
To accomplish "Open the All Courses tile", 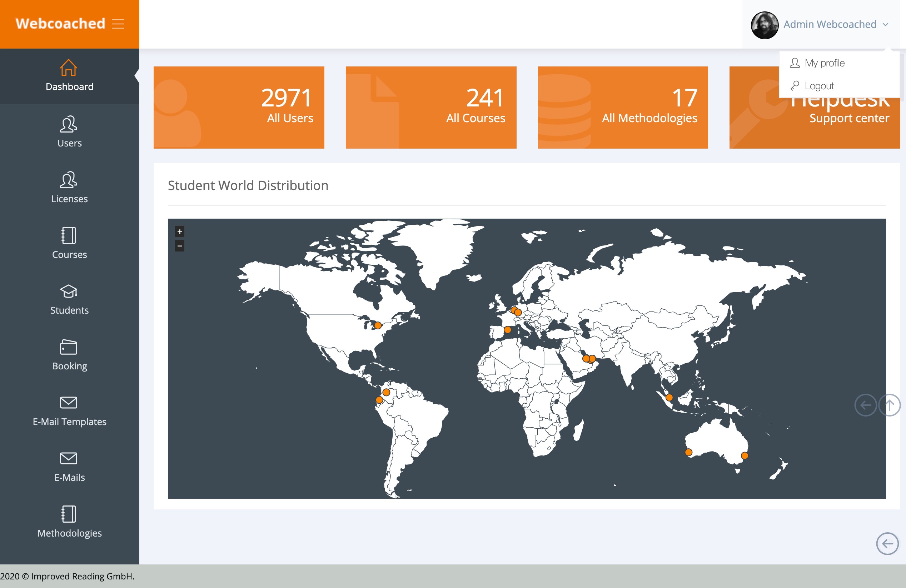I will click(x=431, y=107).
